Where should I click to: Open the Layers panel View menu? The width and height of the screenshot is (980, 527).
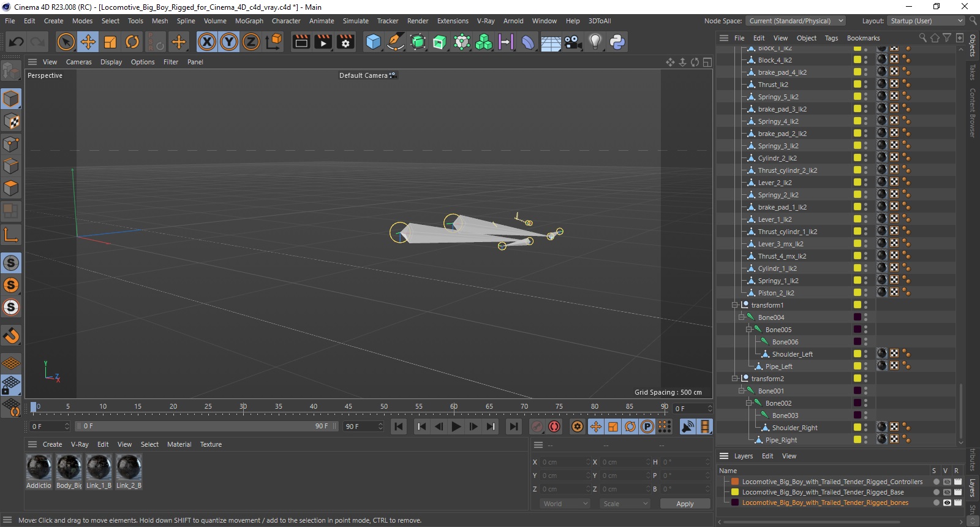[x=789, y=456]
